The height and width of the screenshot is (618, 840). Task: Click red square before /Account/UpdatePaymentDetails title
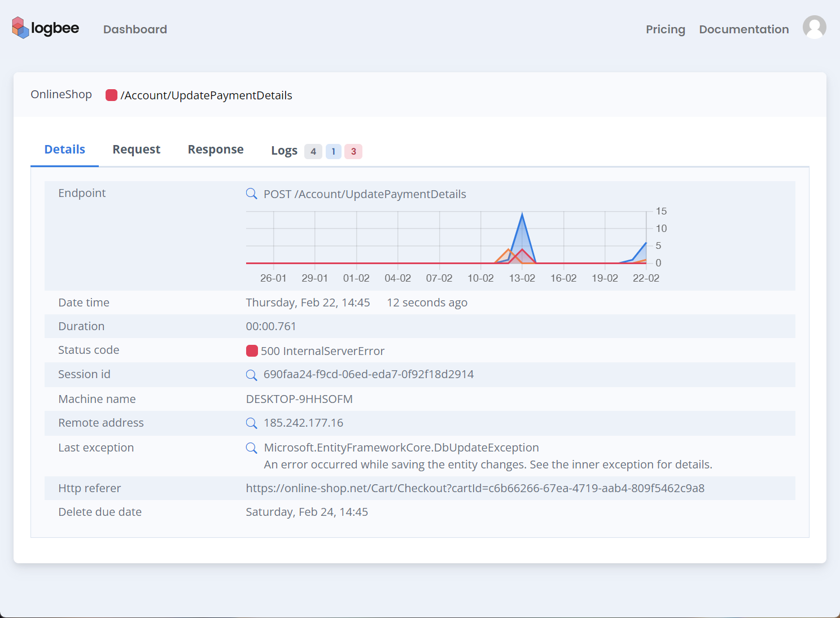point(111,95)
